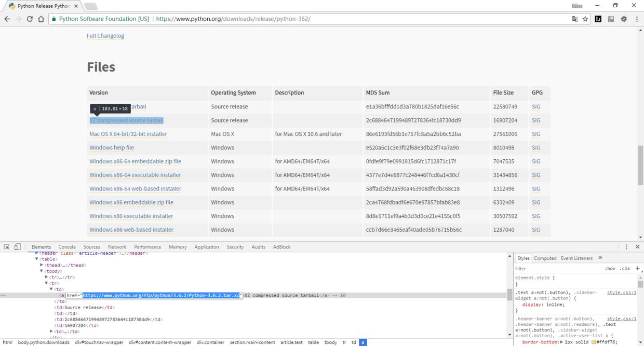Collapse the tbody node
Screen dimensions: 644x346
[x=42, y=271]
